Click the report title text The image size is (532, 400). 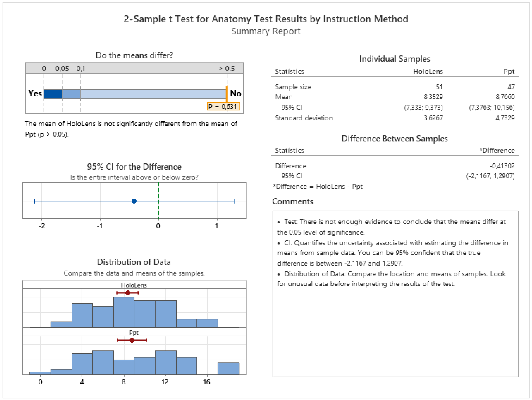click(x=266, y=19)
